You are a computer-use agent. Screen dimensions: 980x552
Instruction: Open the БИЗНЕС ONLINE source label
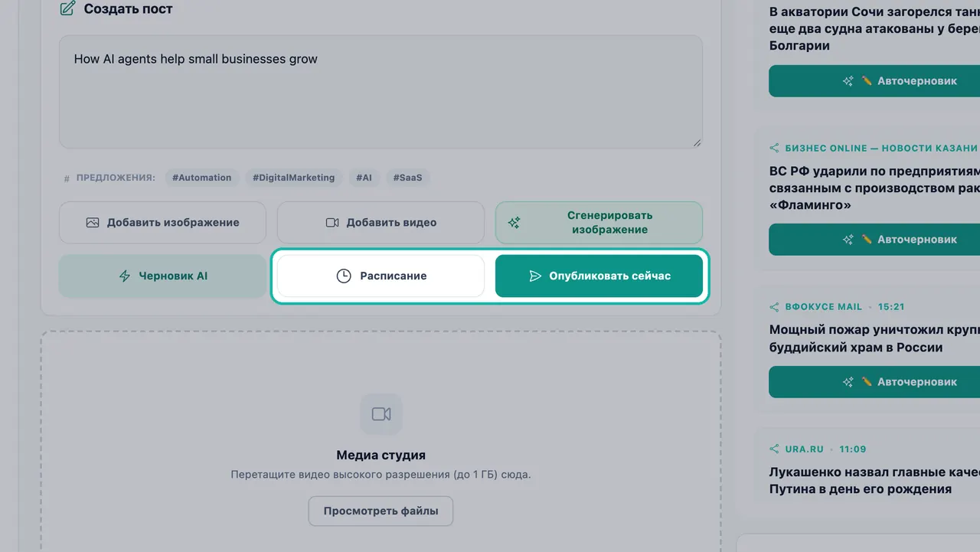(x=881, y=148)
